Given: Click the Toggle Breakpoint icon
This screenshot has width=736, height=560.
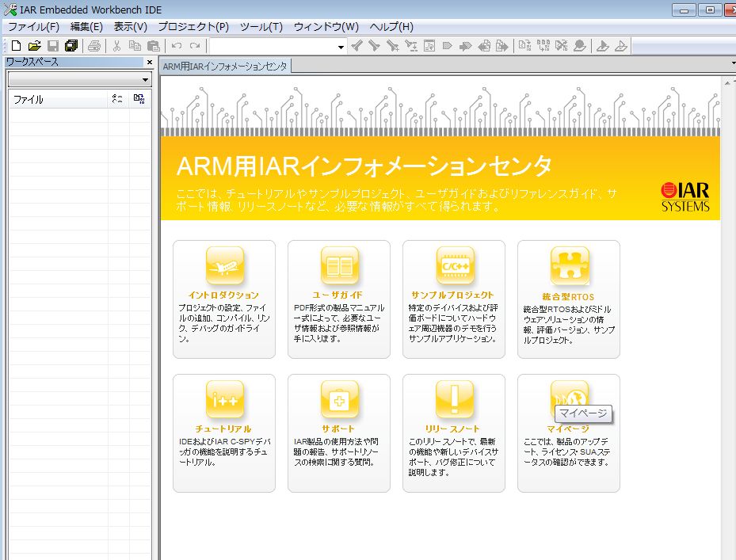Looking at the screenshot, I should 580,45.
